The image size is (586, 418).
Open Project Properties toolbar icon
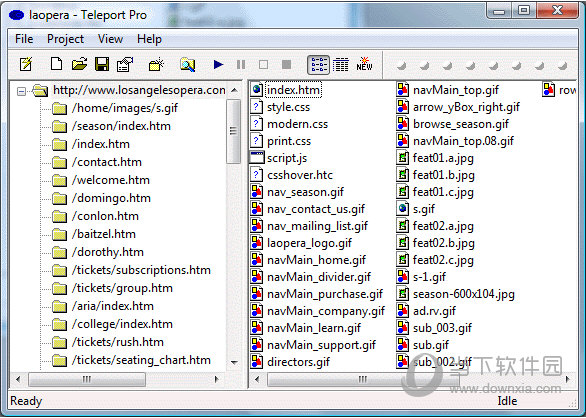tap(125, 64)
